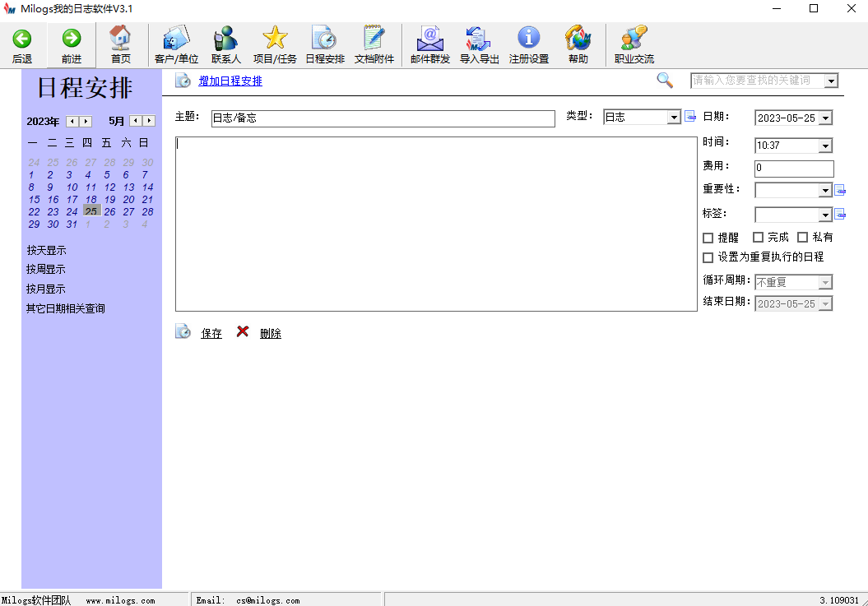Select May 14 in the calendar
The width and height of the screenshot is (868, 606).
148,187
